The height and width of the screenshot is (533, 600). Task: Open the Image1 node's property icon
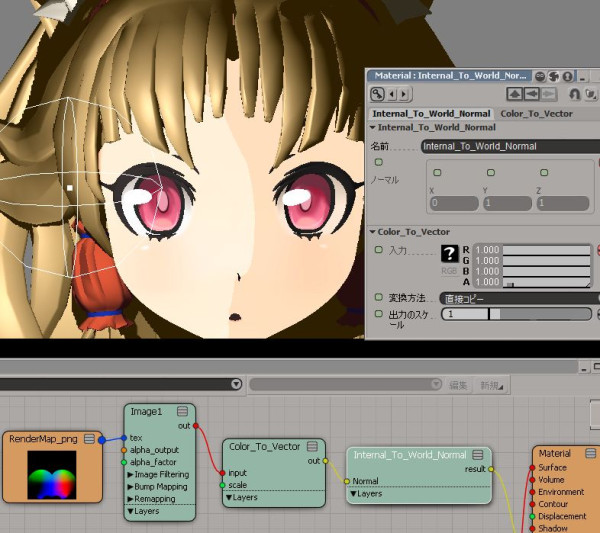point(183,411)
